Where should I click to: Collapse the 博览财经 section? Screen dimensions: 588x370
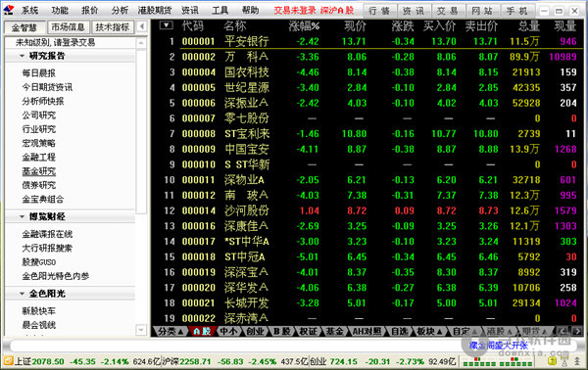22,216
